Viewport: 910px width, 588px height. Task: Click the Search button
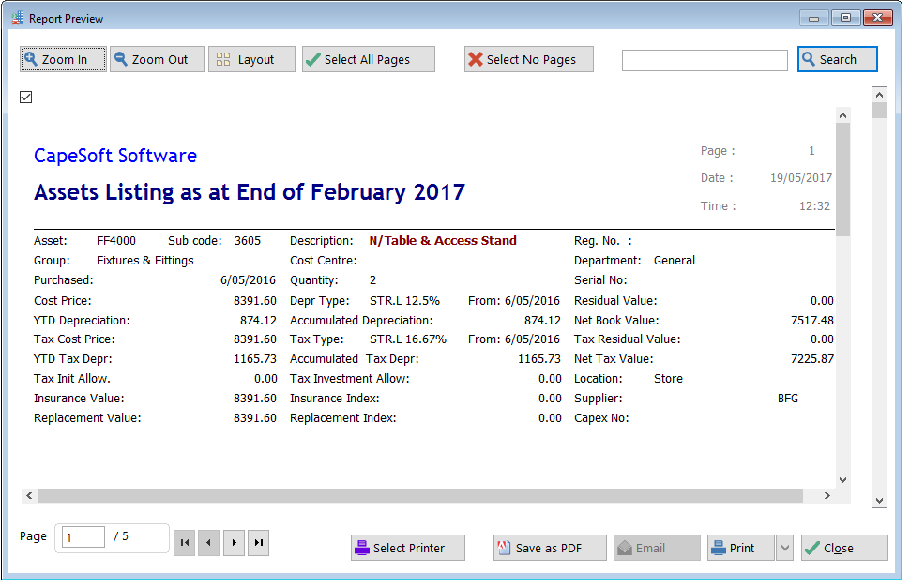838,59
